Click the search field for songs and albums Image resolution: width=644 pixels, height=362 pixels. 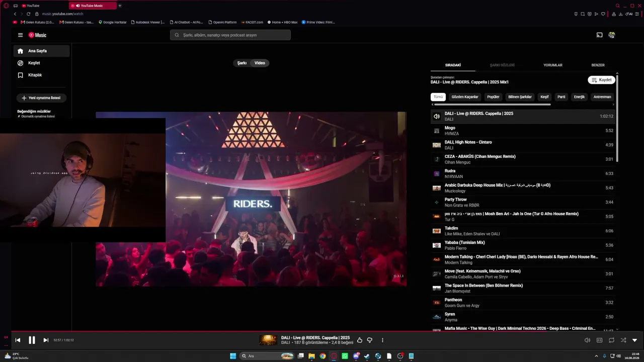pyautogui.click(x=230, y=35)
